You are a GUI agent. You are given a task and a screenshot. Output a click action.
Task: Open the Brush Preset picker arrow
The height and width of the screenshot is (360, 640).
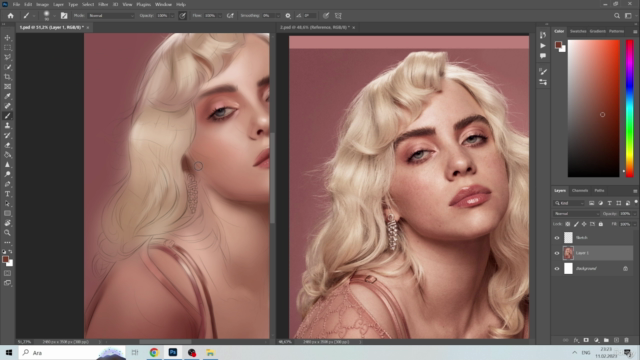point(54,16)
